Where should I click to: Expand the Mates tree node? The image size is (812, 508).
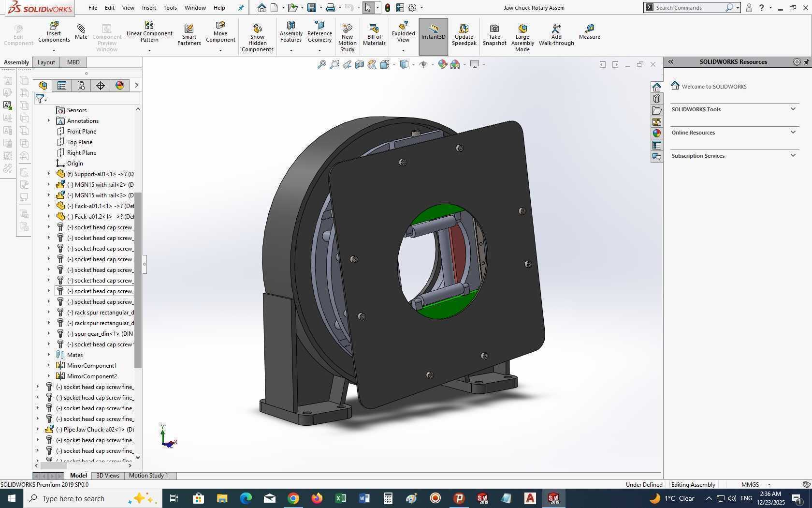pos(49,355)
